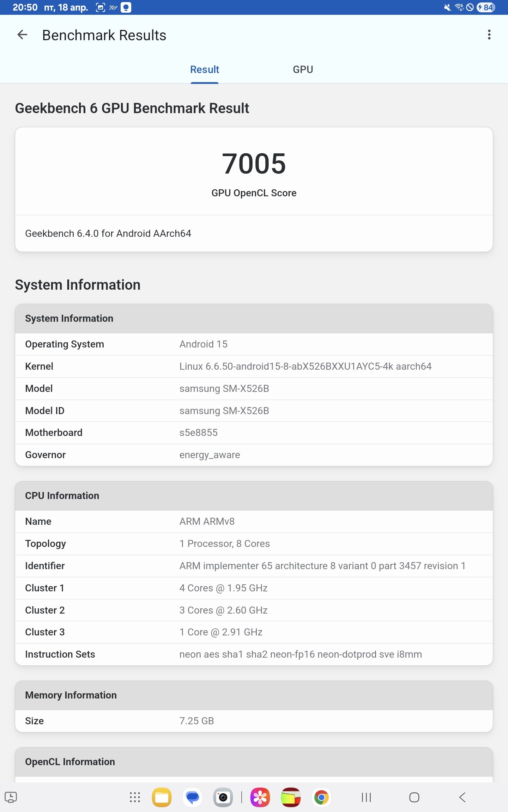Image resolution: width=508 pixels, height=812 pixels.
Task: Open the app drawer grid icon
Action: point(135,797)
